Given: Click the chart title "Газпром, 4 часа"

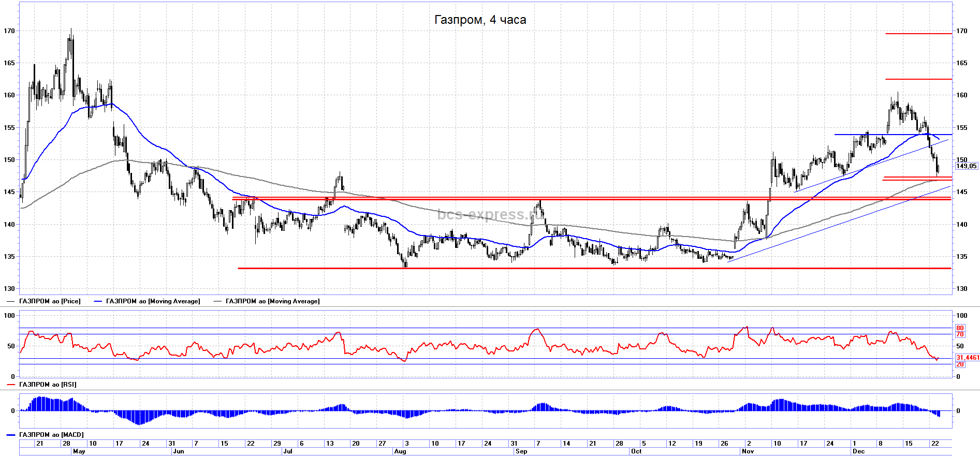Looking at the screenshot, I should (480, 20).
